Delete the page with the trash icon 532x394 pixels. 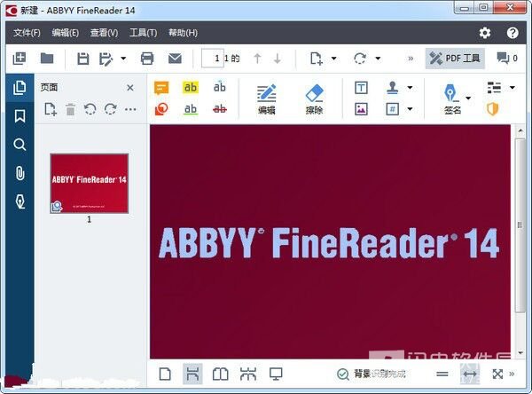[x=71, y=109]
